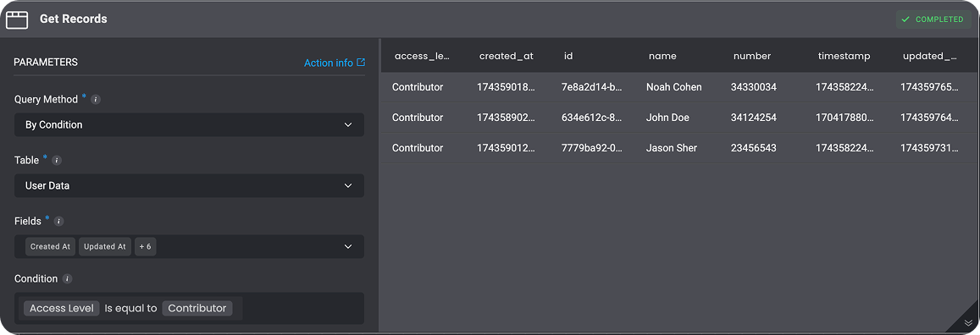Click the Updated At field chip
The width and height of the screenshot is (980, 335).
click(105, 246)
